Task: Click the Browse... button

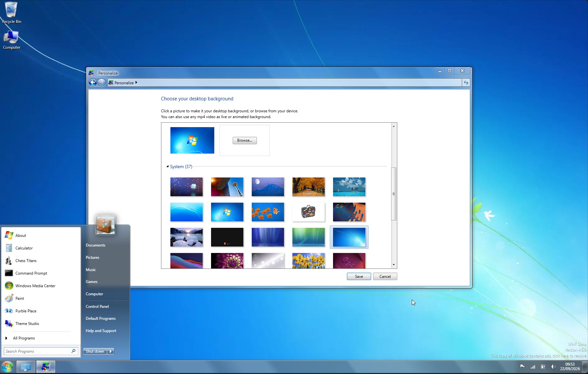Action: tap(245, 140)
